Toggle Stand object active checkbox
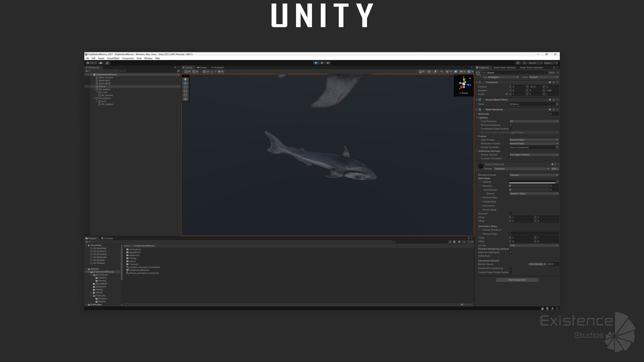 (x=485, y=73)
